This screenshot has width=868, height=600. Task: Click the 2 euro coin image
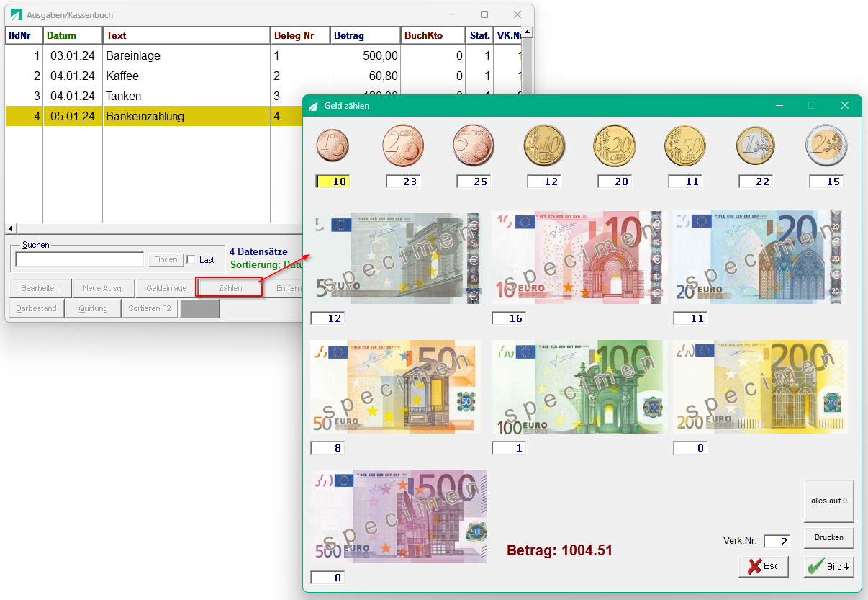point(826,145)
